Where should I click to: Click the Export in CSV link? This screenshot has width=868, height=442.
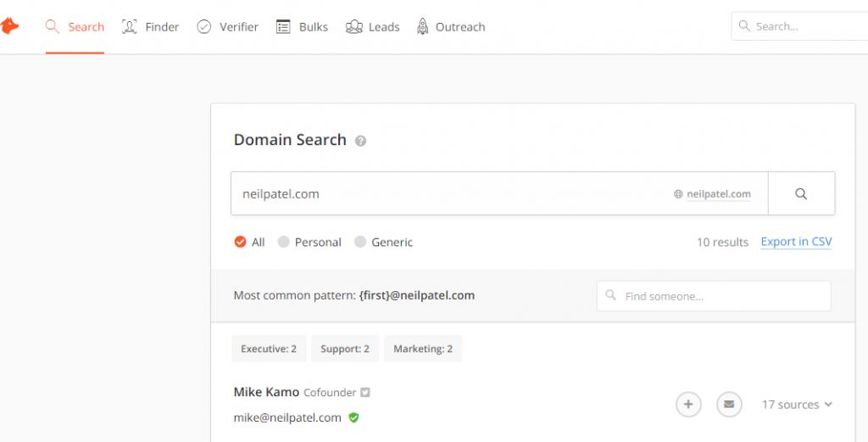point(796,242)
